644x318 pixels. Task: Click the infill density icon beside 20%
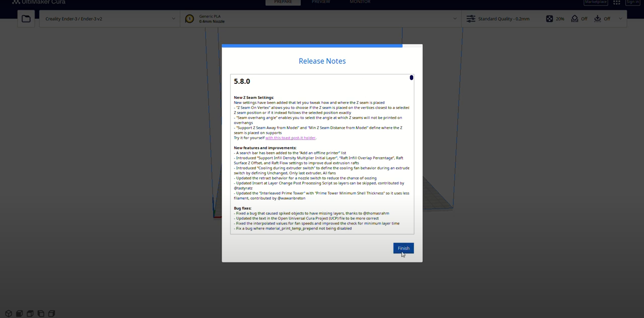click(549, 19)
